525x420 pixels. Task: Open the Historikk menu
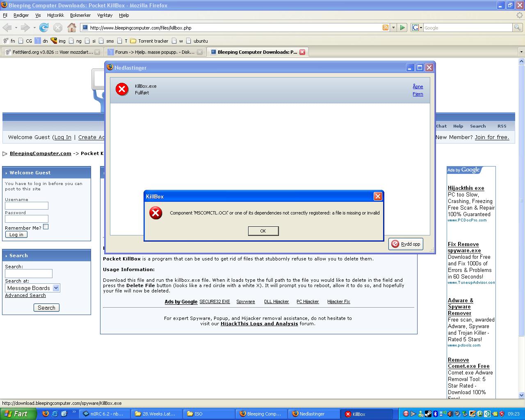(55, 15)
